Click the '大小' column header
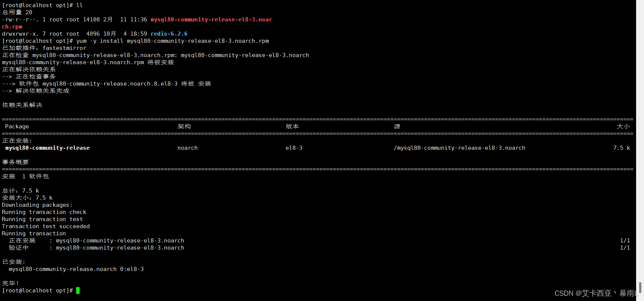This screenshot has width=644, height=301. 623,126
